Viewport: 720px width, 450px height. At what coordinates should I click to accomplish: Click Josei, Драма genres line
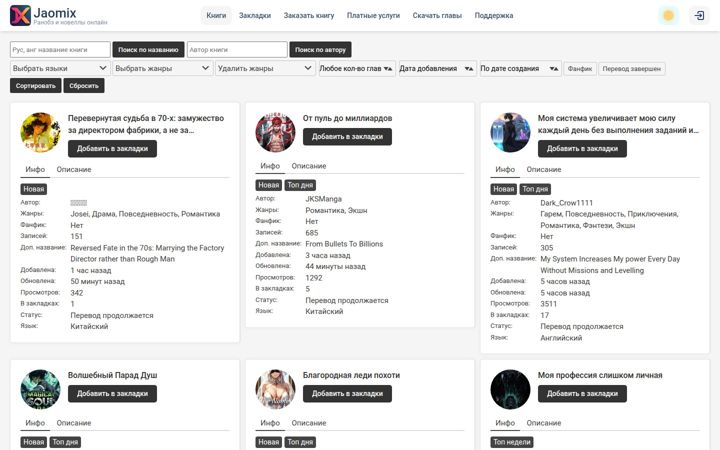coord(145,214)
